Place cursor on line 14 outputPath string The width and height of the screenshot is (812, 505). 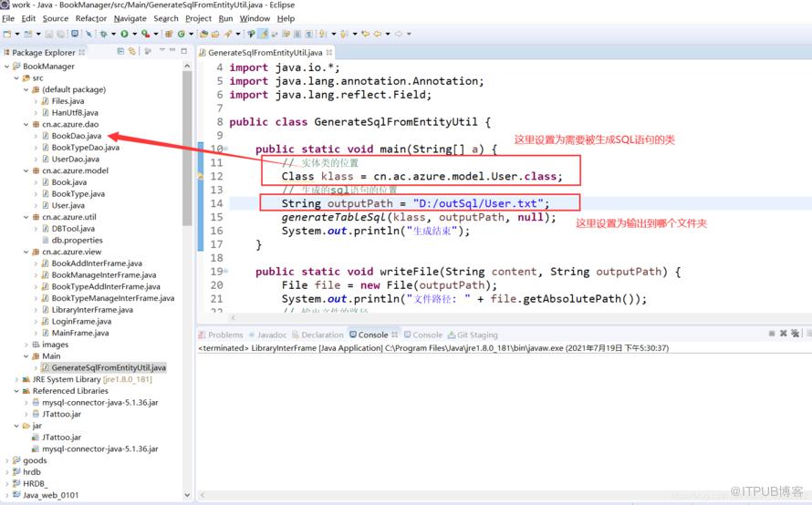click(x=478, y=203)
